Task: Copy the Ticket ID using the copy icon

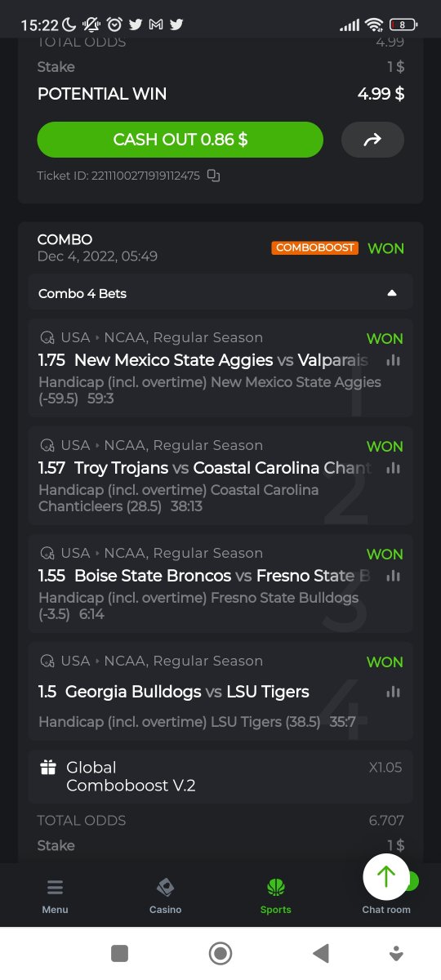Action: [213, 175]
